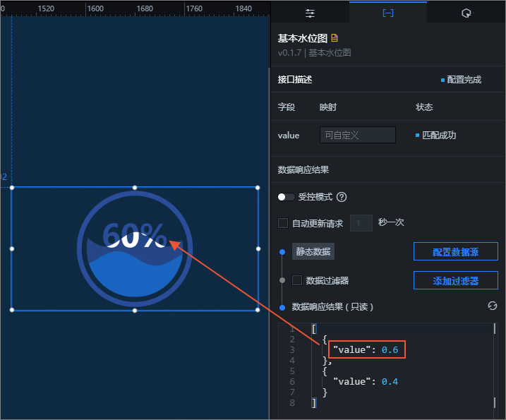Click the 数据响应结果（只读）label

[332, 306]
